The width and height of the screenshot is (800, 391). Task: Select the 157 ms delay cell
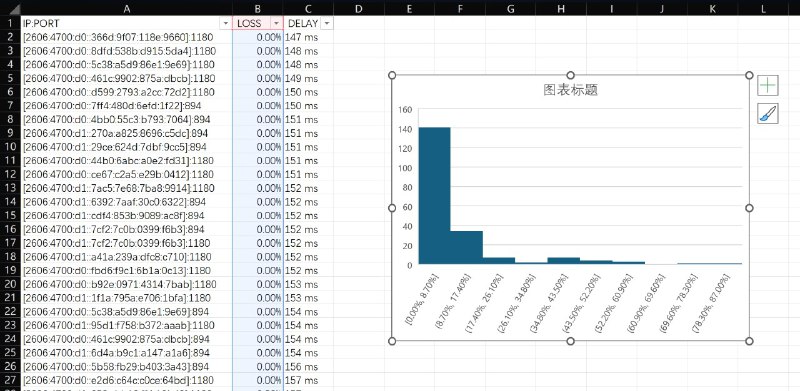pyautogui.click(x=308, y=380)
